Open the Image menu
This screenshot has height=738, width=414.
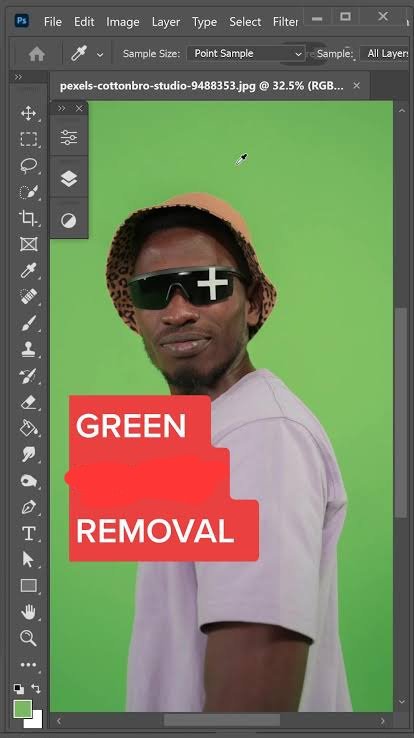pyautogui.click(x=123, y=22)
